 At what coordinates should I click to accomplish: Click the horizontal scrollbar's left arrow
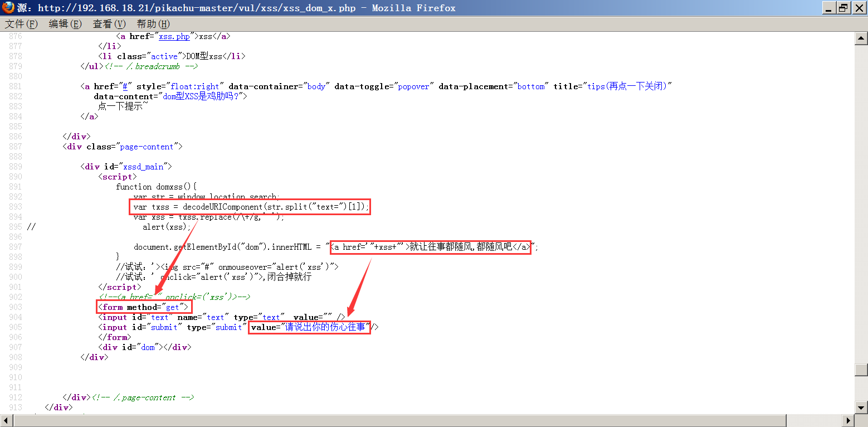[6, 421]
